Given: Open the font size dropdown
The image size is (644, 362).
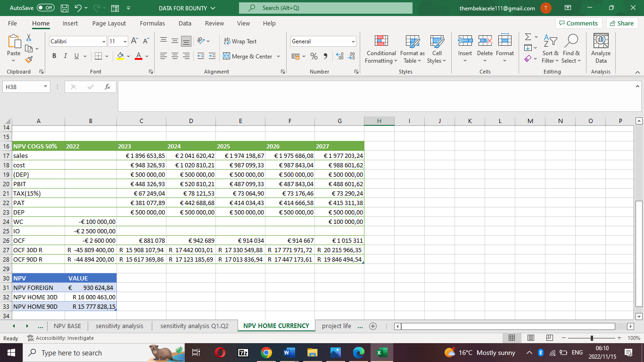Looking at the screenshot, I should 125,41.
